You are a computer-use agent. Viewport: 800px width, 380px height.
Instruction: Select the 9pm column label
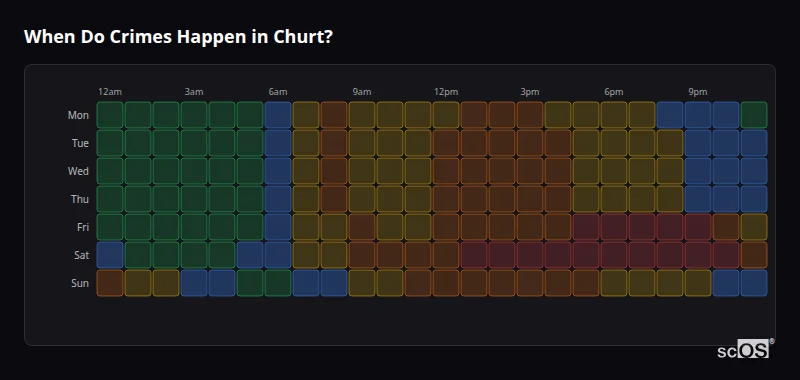(698, 92)
